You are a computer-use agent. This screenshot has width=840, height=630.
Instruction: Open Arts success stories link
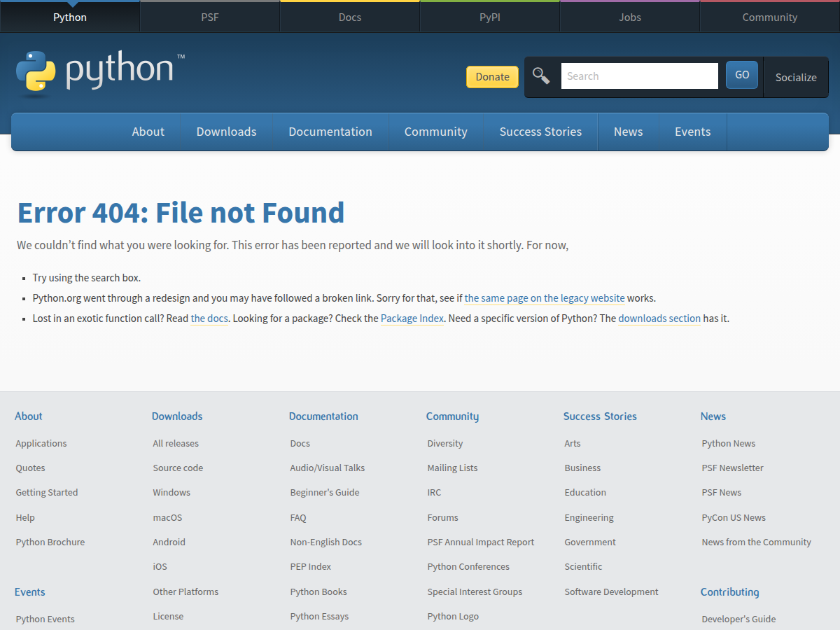pyautogui.click(x=573, y=443)
